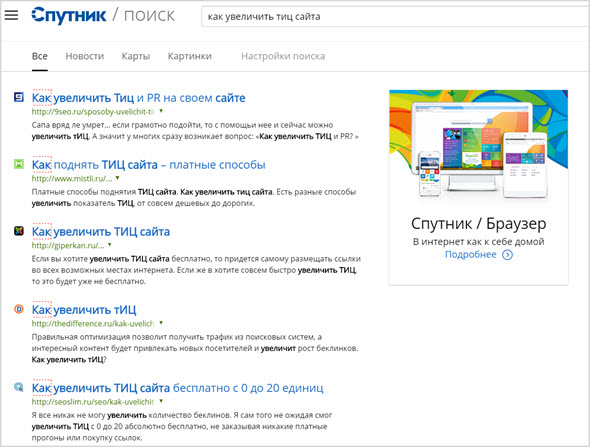This screenshot has width=590, height=447.
Task: Switch to the Новости tab
Action: pos(85,56)
